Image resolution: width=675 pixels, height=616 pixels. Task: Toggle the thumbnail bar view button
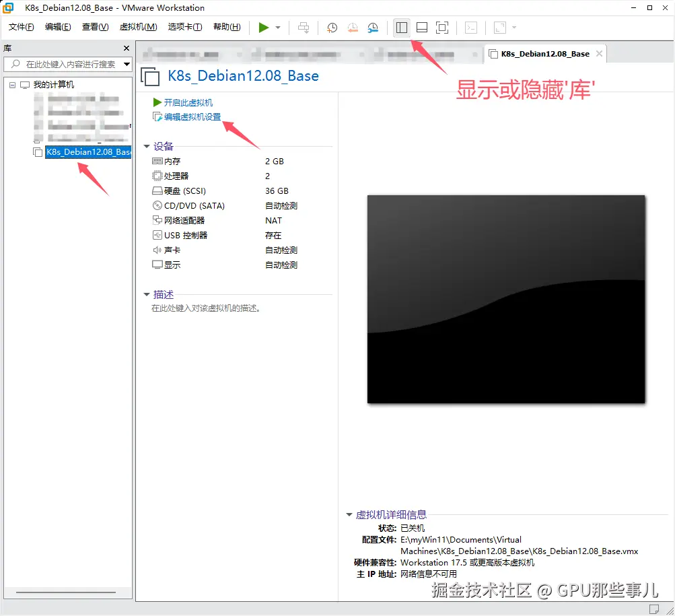[x=422, y=28]
